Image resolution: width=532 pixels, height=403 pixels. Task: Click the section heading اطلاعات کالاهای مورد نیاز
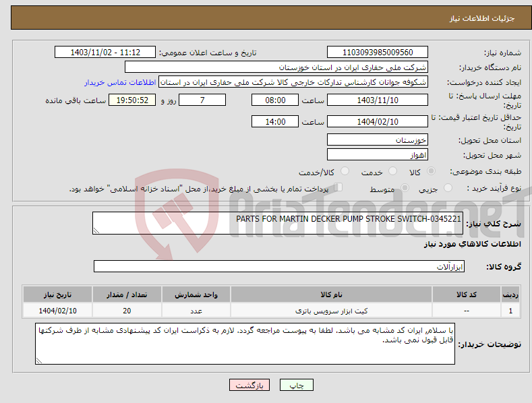click(x=472, y=244)
